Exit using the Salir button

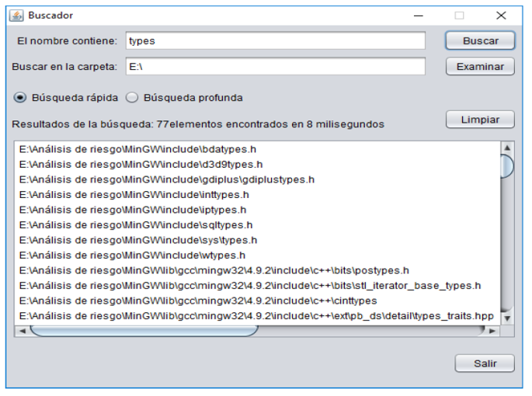pos(485,363)
